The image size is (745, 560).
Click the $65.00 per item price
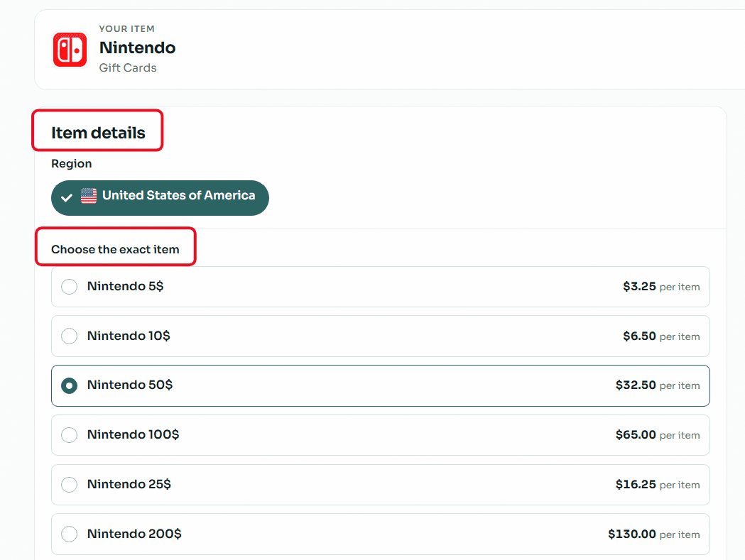658,434
